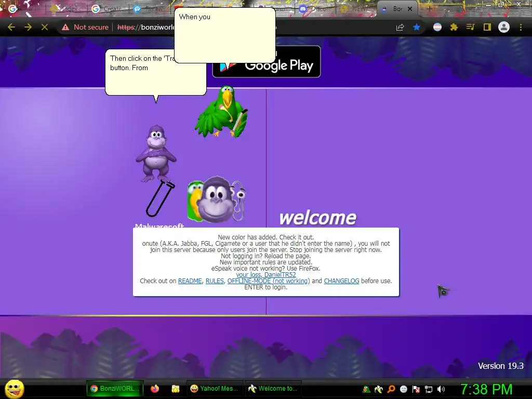Open the volume speaker tray icon
532x399 pixels.
(x=441, y=390)
